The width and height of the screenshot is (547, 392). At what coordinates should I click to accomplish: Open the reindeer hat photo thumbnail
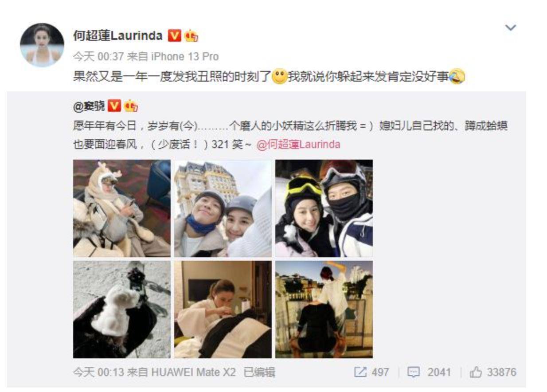tap(122, 208)
